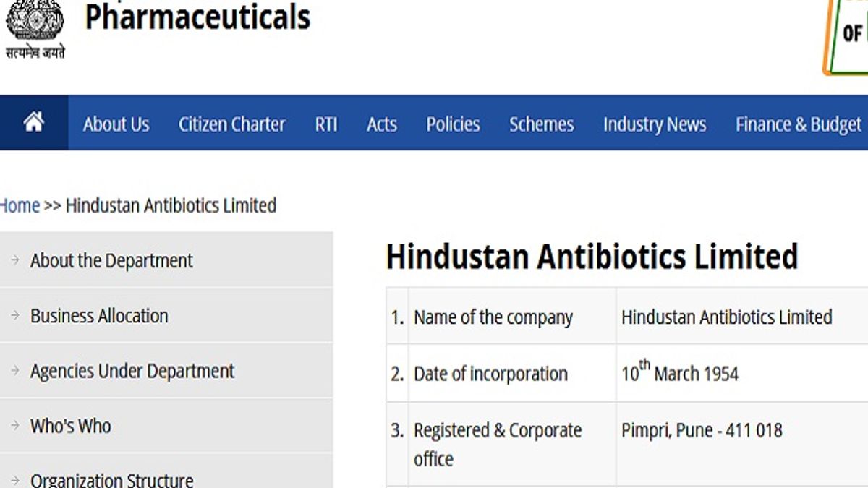This screenshot has height=488, width=868.
Task: Click the arrow icon beside About the Department
Action: pos(15,260)
